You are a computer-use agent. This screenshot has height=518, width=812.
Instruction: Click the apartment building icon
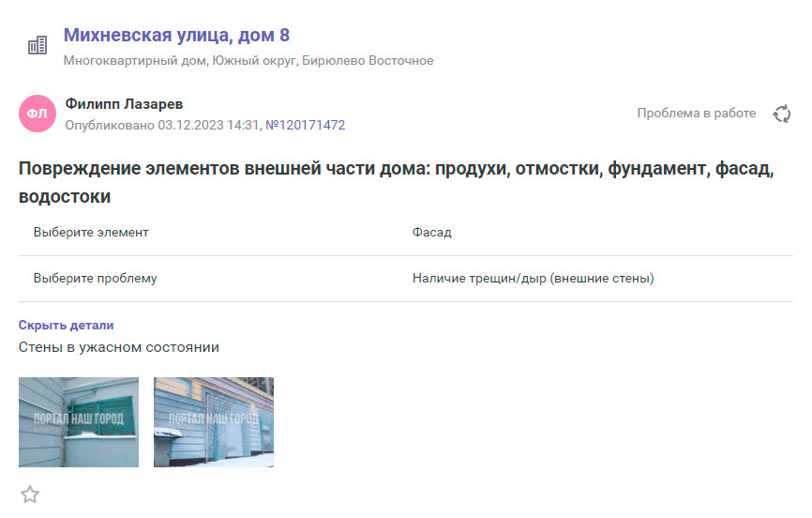[38, 45]
